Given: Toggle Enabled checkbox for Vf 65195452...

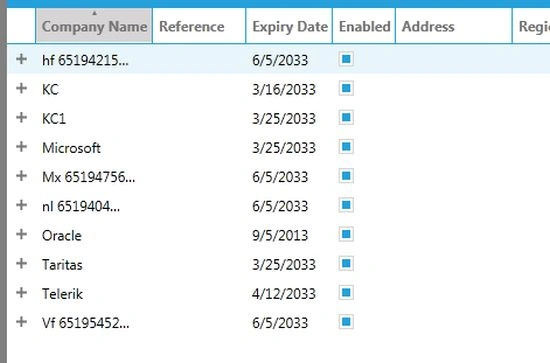Looking at the screenshot, I should pyautogui.click(x=346, y=322).
